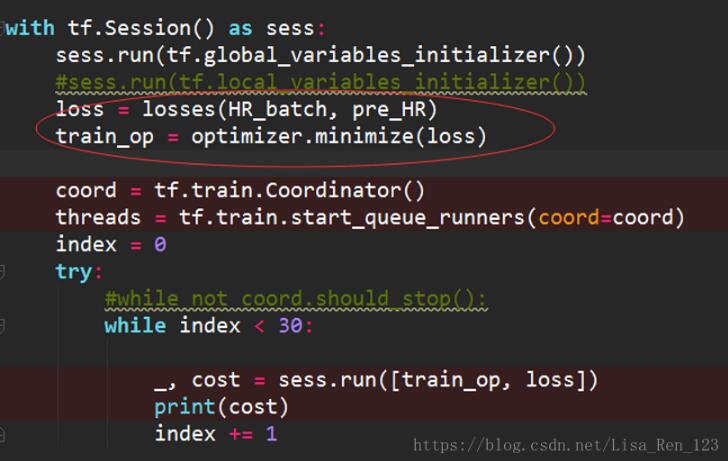
Task: Click the commented-out local_variables_initializer line
Action: pyautogui.click(x=320, y=82)
